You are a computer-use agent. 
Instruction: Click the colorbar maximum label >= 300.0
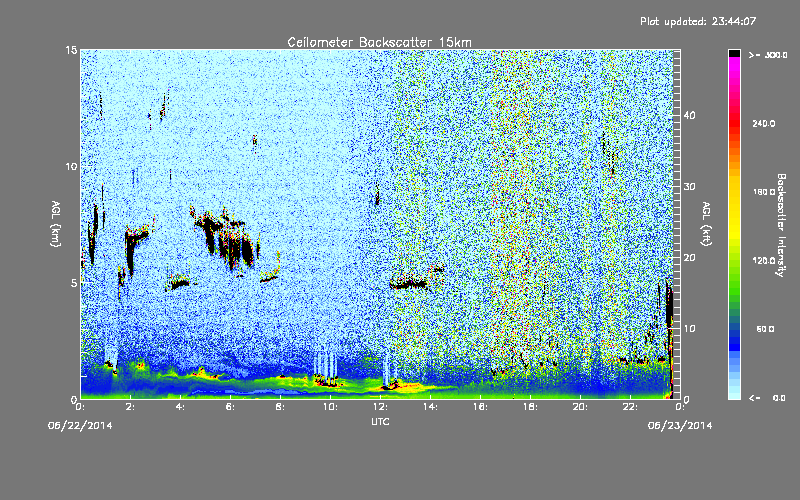[x=768, y=55]
